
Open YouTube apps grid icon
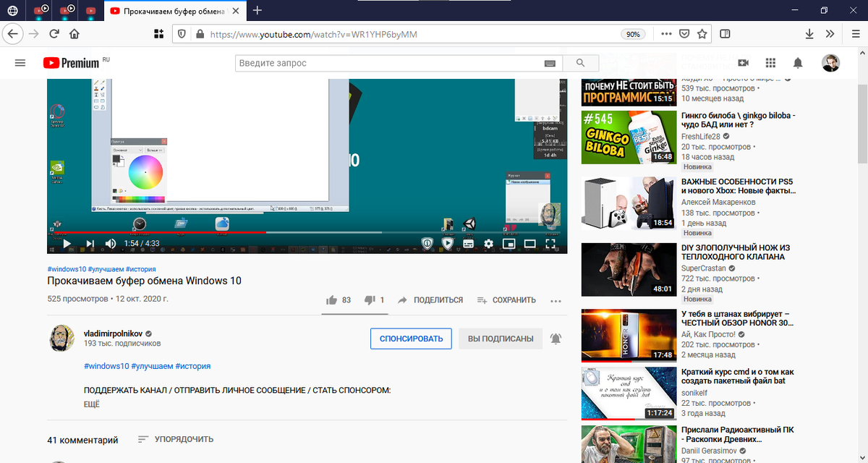pos(770,63)
